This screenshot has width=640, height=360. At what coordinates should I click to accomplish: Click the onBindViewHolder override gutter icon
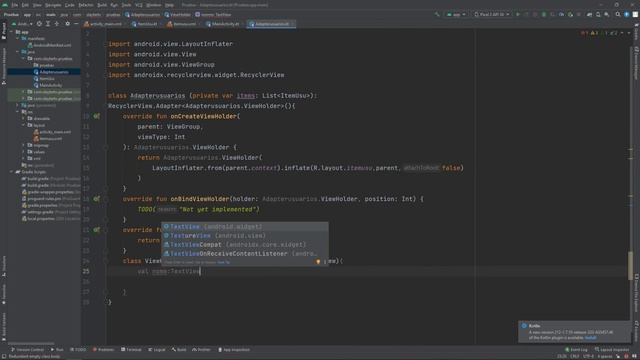(x=97, y=199)
